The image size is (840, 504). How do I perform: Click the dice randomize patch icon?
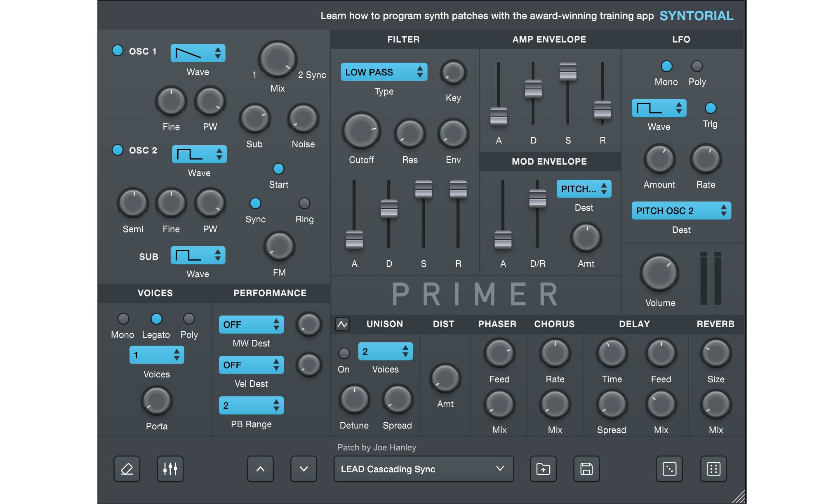[669, 469]
